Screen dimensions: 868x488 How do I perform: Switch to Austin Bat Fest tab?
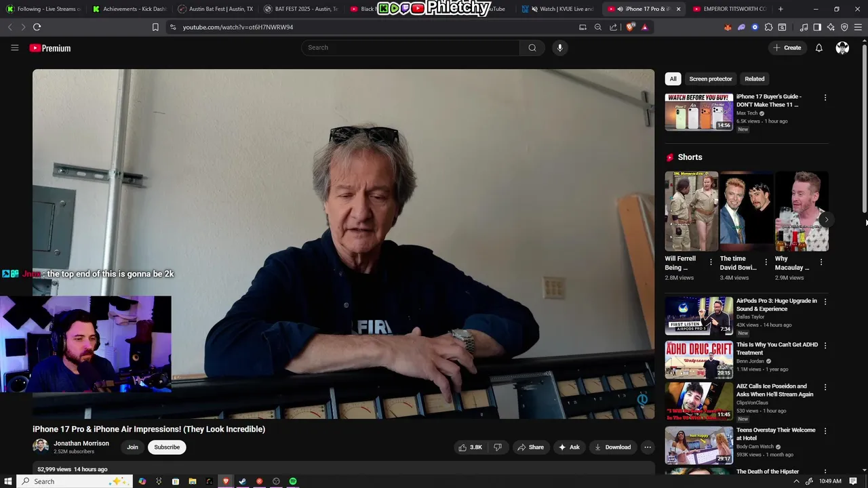pos(214,9)
